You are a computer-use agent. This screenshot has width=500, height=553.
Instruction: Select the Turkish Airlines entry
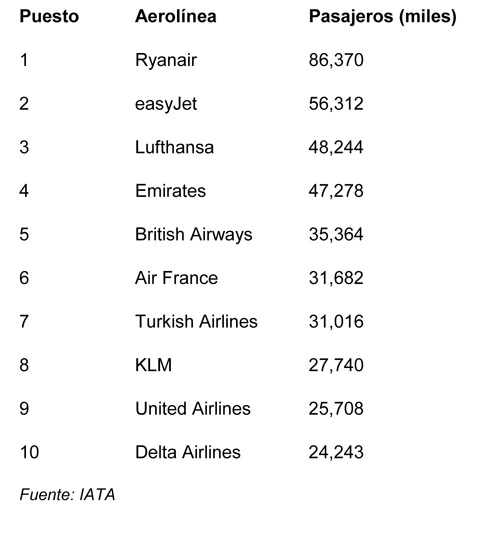(x=196, y=321)
